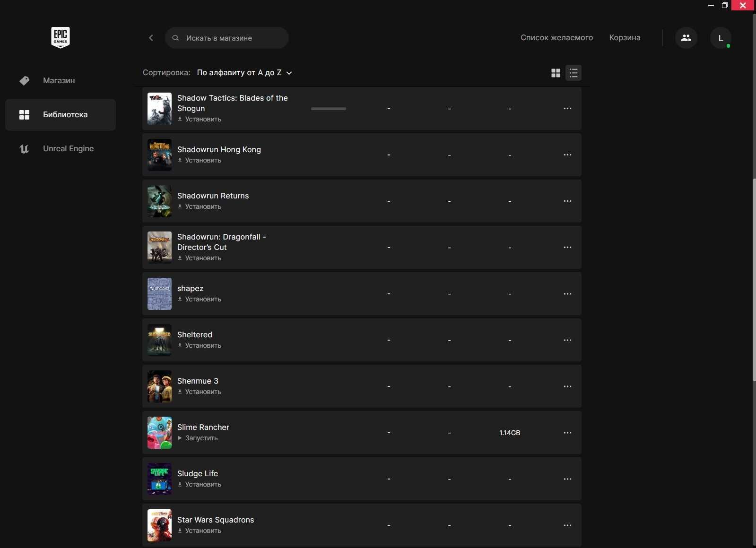Click the Shenmue 3 title text
The width and height of the screenshot is (756, 548).
pyautogui.click(x=198, y=381)
